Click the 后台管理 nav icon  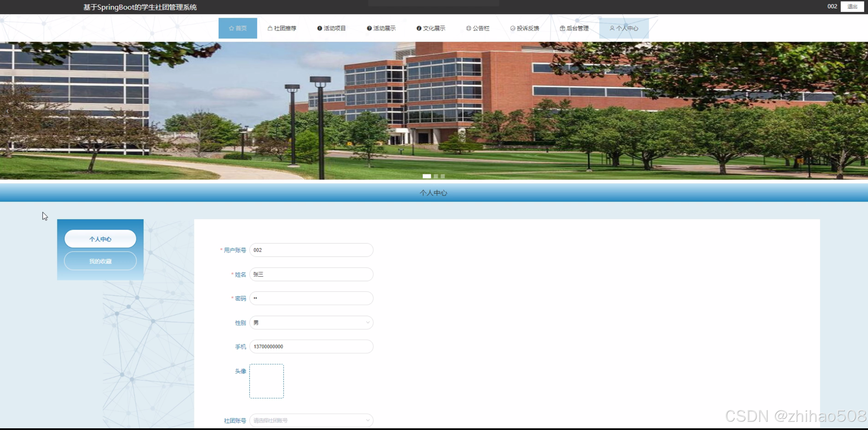562,28
